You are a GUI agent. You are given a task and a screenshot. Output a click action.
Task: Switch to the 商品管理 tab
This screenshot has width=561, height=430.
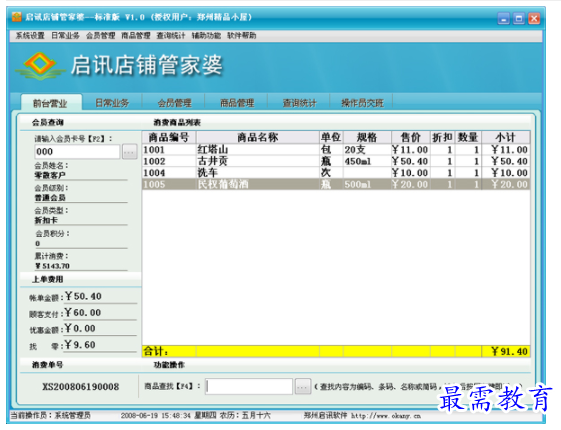pyautogui.click(x=237, y=103)
